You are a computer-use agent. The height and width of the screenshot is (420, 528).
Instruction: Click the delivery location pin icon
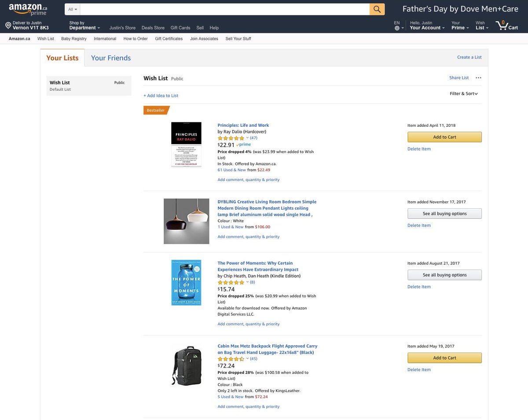pos(8,26)
